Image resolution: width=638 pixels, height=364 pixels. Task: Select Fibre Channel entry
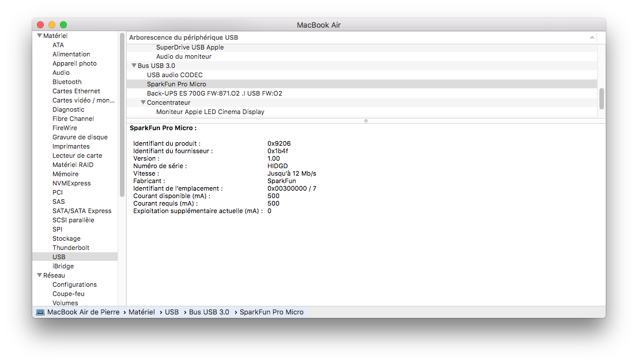click(73, 119)
